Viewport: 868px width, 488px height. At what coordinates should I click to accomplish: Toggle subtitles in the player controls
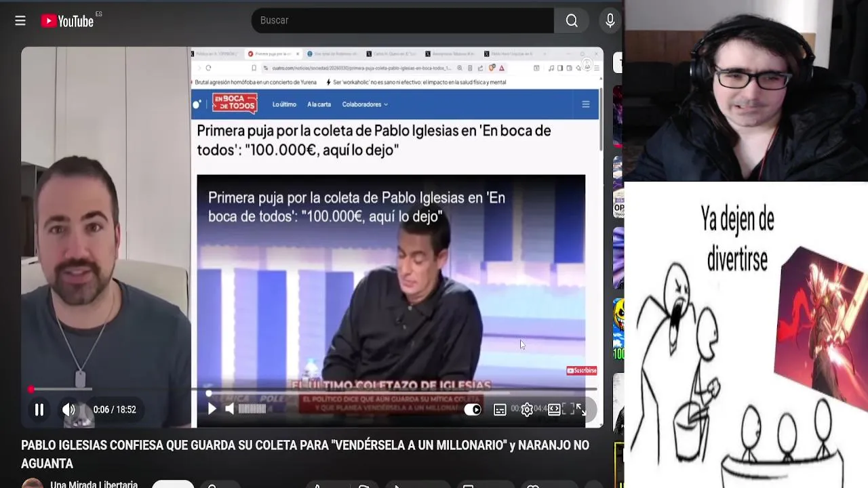(x=500, y=409)
